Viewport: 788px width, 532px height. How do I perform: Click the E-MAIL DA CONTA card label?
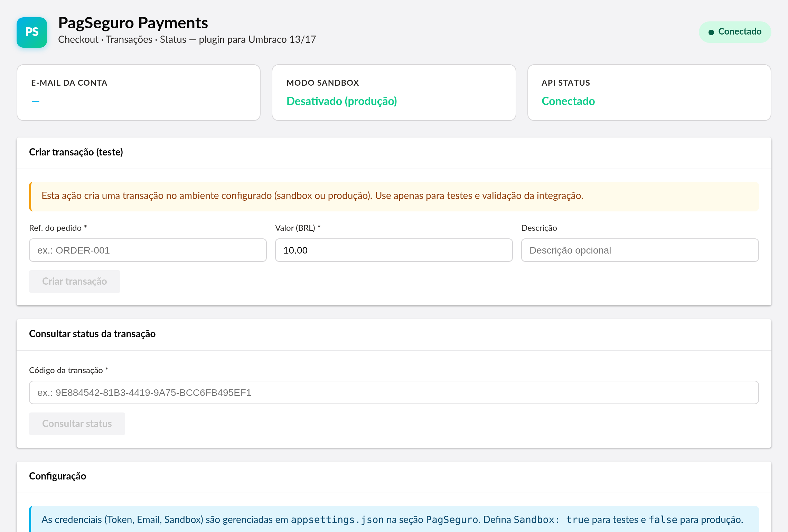coord(69,83)
